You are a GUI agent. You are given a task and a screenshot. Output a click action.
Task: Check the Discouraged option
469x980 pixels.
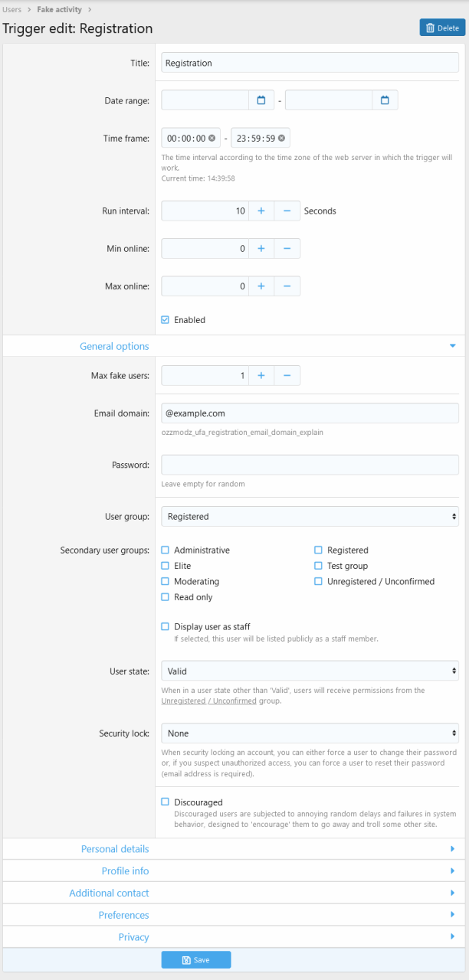166,802
